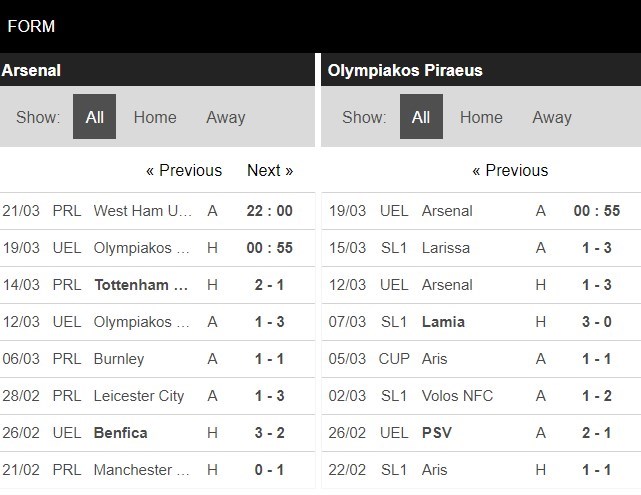Open Tottenham 2 - 1 match result
Screen dimensions: 641x495
point(143,285)
